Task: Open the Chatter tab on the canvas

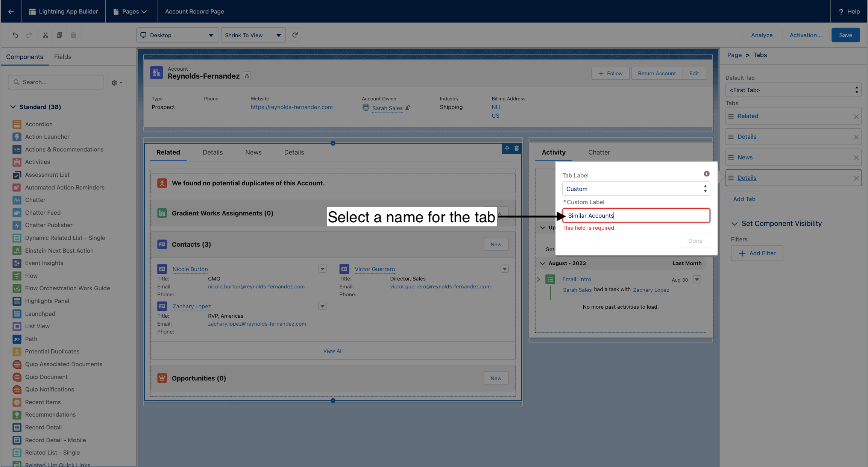Action: click(599, 152)
